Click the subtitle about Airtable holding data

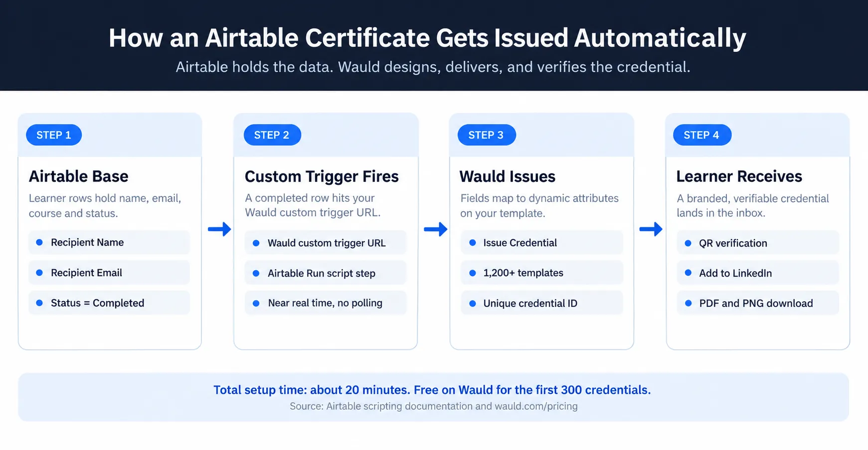[433, 67]
